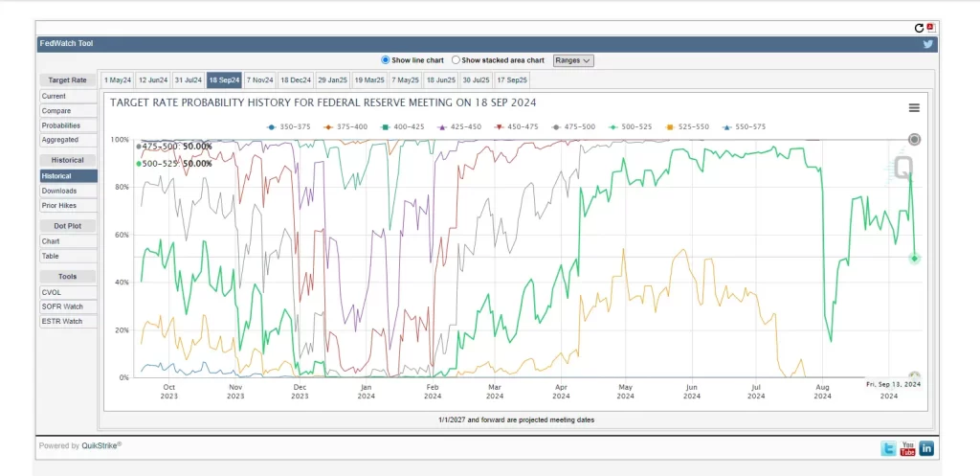Open the chart hamburger context menu
The image size is (980, 476).
914,108
